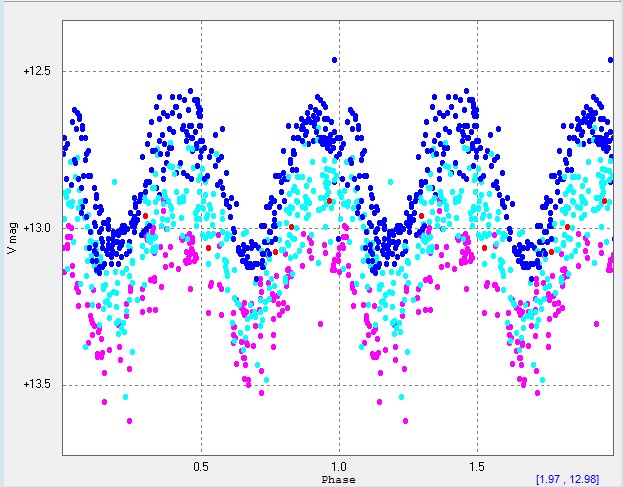Viewport: 623px width, 487px height.
Task: Select the lowest magenta point below +13.5 near phase 0.25
Action: (129, 421)
